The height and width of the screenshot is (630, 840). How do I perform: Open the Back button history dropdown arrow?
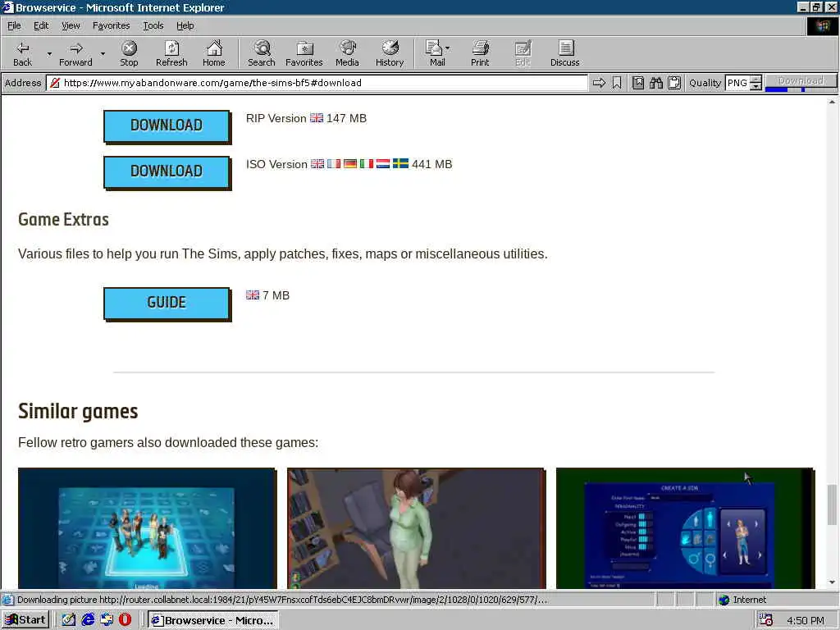click(49, 54)
